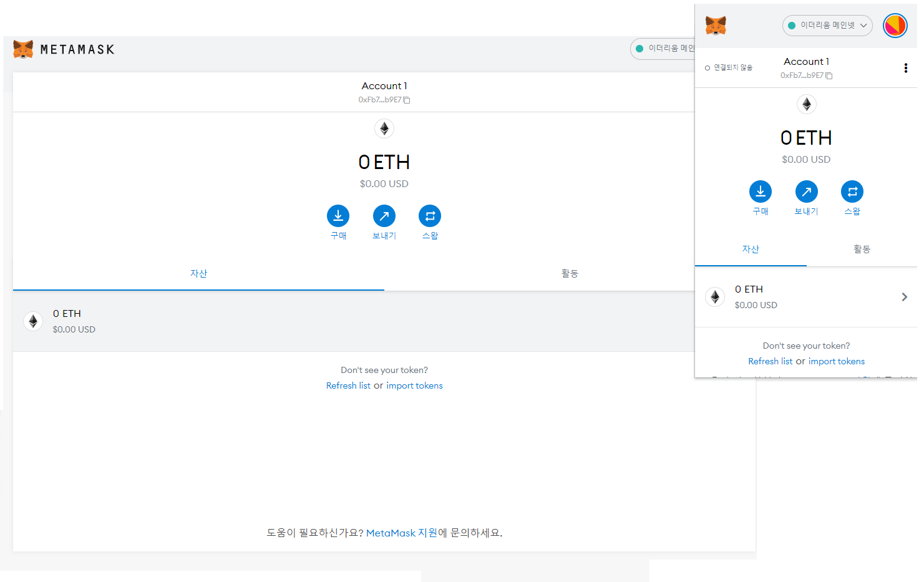Click the 스왑 label under Swap in popup
This screenshot has height=582, width=924.
[852, 211]
